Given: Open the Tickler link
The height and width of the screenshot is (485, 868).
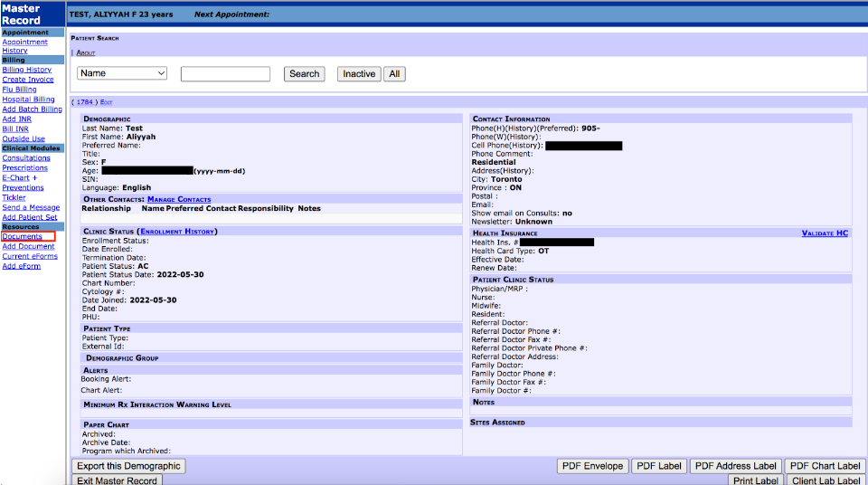Looking at the screenshot, I should click(14, 197).
